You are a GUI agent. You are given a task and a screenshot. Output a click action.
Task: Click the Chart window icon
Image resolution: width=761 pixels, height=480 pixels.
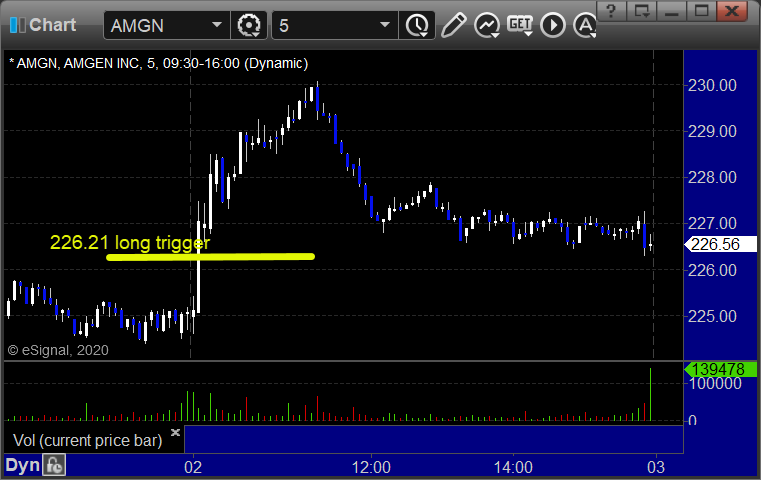pyautogui.click(x=17, y=25)
